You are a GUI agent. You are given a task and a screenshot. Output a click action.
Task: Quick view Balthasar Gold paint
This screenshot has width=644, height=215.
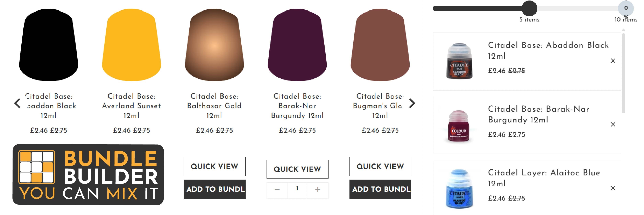tap(214, 166)
